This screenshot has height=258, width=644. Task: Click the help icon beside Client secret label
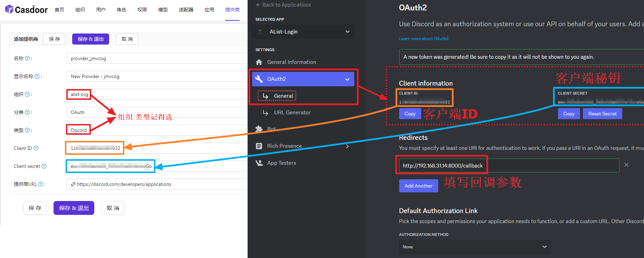point(44,166)
